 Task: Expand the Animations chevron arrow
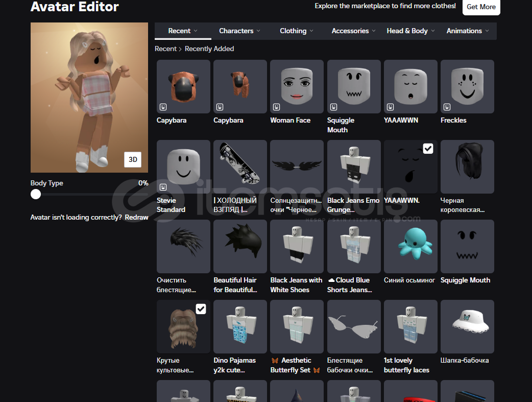(487, 31)
